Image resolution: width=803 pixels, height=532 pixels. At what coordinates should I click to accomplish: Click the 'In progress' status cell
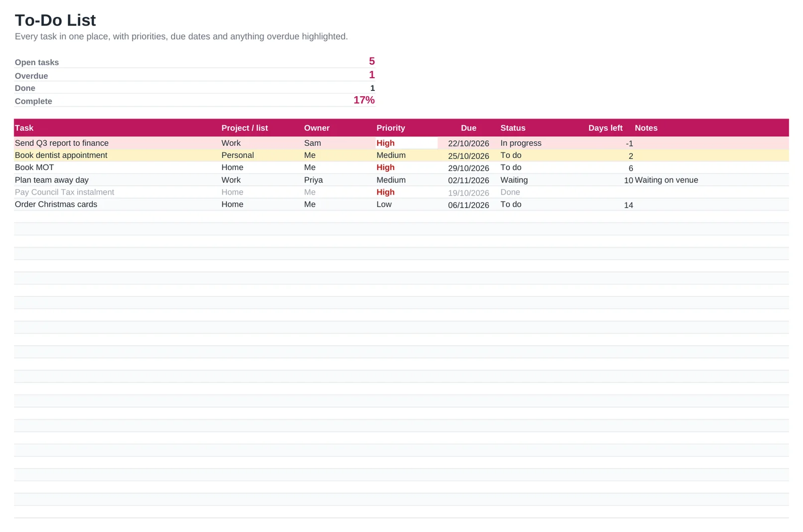(x=520, y=143)
